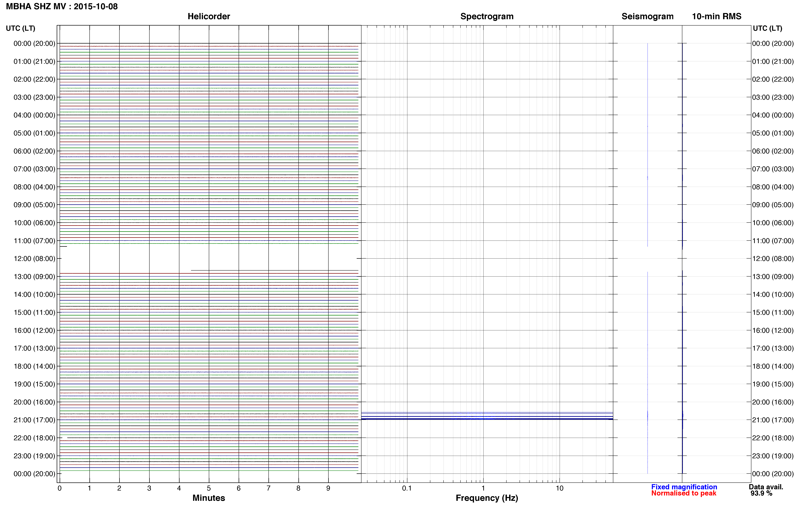Click the left 11:00 (07:00) time label

pyautogui.click(x=34, y=241)
